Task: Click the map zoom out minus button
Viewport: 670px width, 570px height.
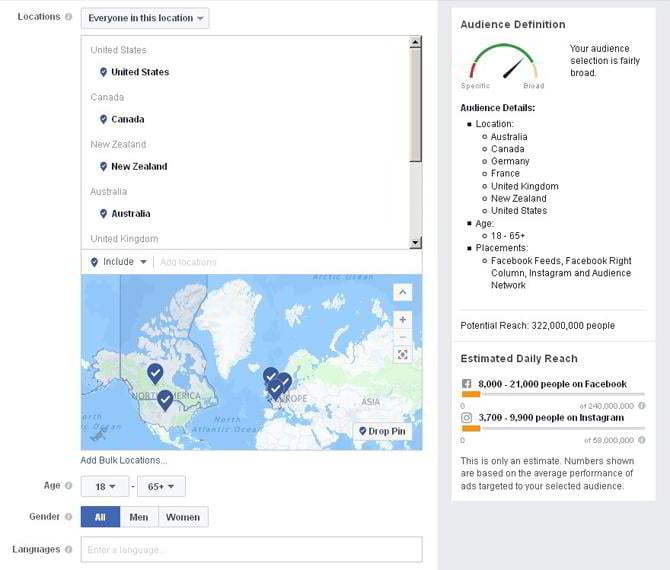Action: pyautogui.click(x=402, y=337)
